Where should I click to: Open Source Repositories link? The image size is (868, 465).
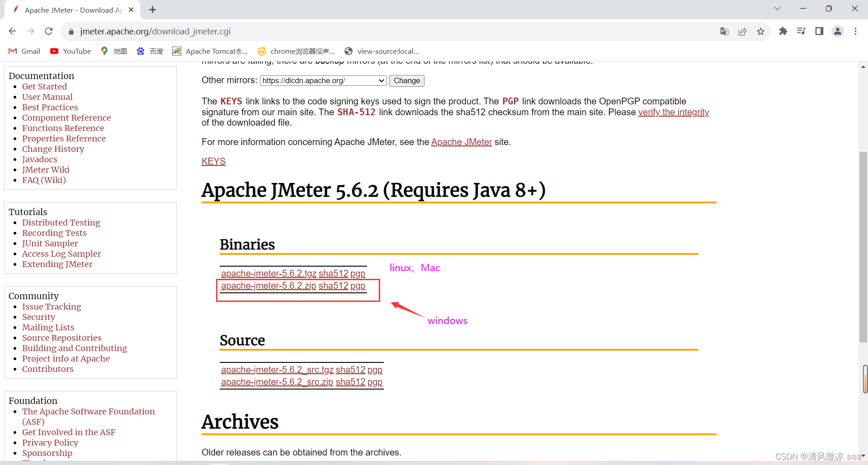(x=61, y=338)
